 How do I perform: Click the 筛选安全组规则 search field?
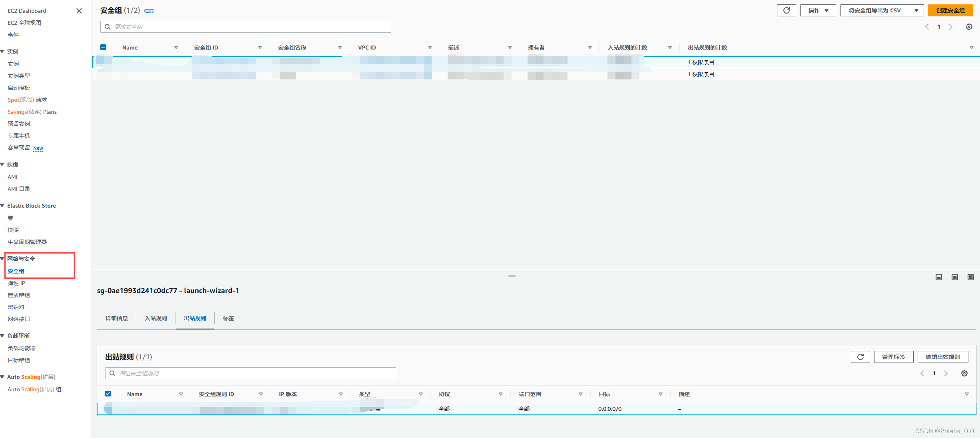point(250,373)
